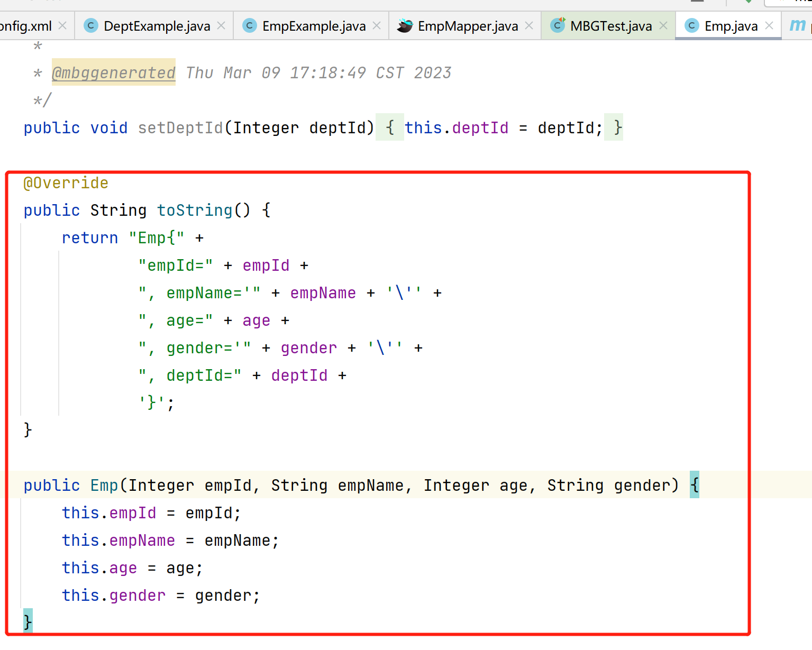The image size is (812, 650).
Task: Close the EmpExample.java tab
Action: click(x=377, y=25)
